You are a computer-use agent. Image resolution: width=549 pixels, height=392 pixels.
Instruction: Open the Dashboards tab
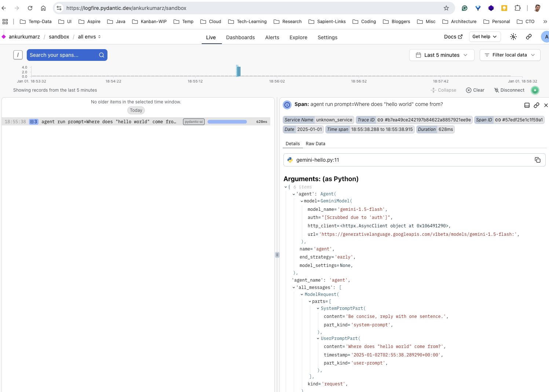point(241,37)
